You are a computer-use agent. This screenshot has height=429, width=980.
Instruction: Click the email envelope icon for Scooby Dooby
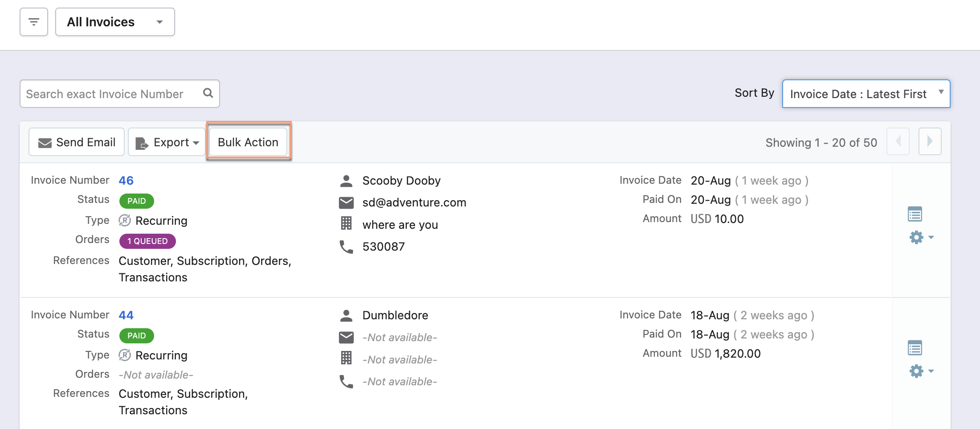coord(346,203)
